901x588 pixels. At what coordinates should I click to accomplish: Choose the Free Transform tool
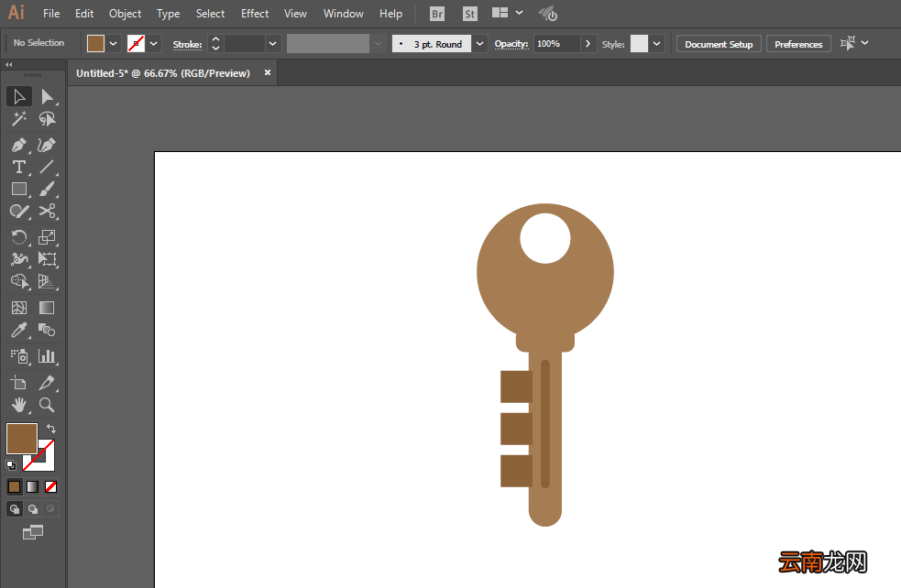coord(47,259)
